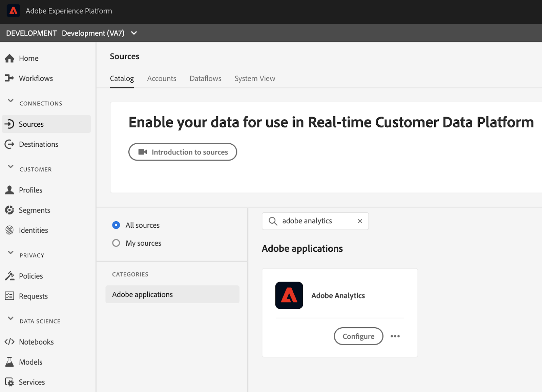Viewport: 542px width, 392px height.
Task: Collapse the Customer section
Action: click(x=11, y=167)
